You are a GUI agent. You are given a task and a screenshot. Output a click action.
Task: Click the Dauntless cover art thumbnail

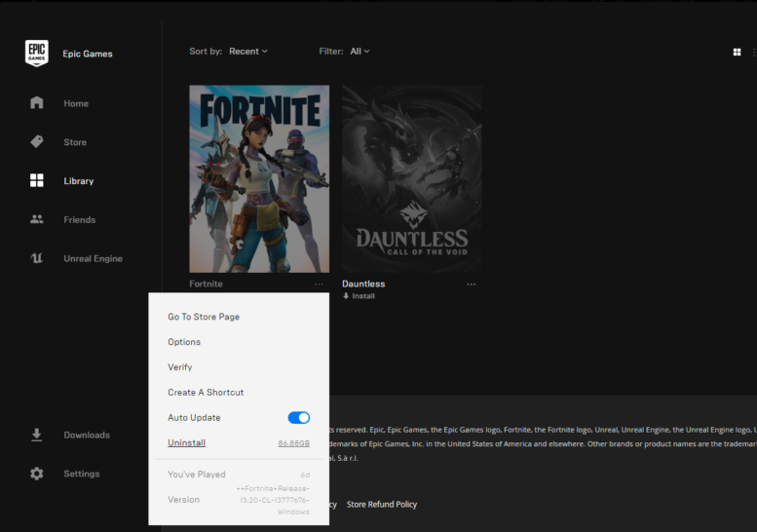pos(412,179)
